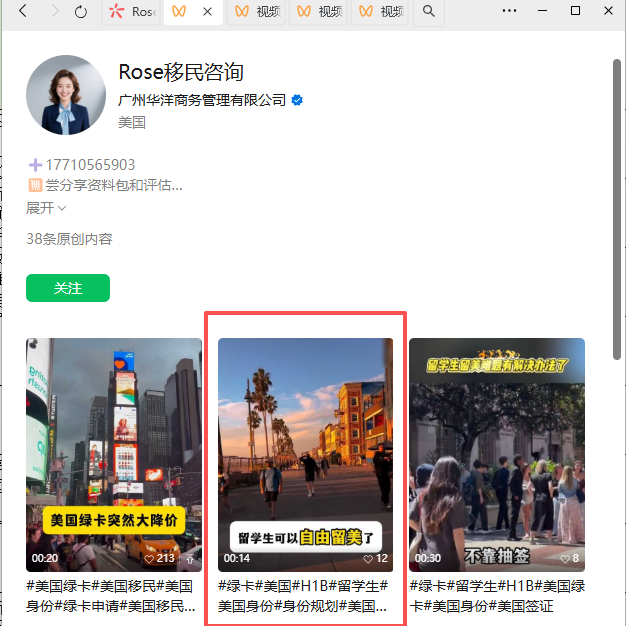The width and height of the screenshot is (626, 626).
Task: Click the 38条原创内容 count
Action: point(69,239)
